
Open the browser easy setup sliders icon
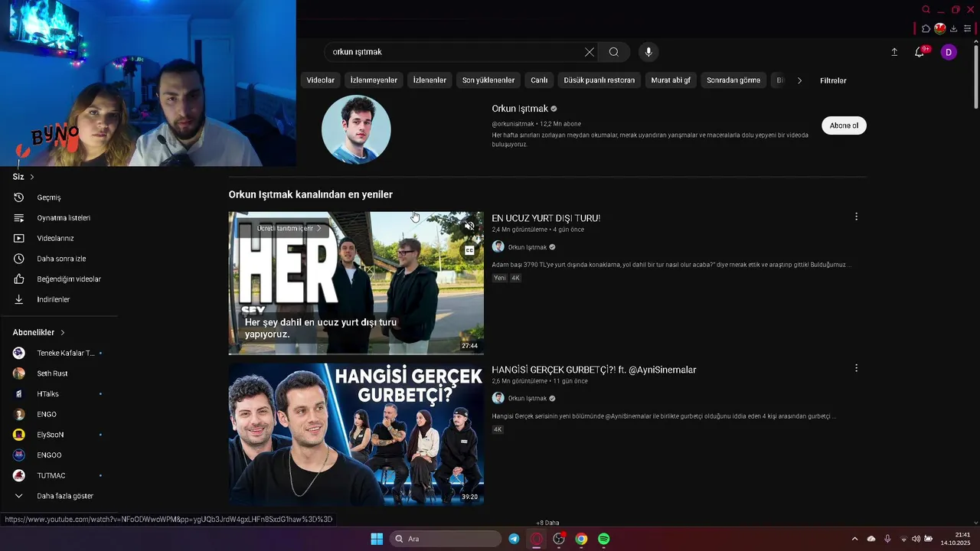click(x=968, y=28)
